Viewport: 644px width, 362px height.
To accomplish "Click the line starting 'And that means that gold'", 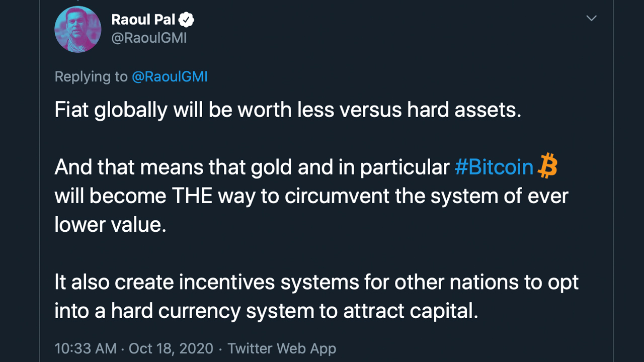I will pos(306,167).
